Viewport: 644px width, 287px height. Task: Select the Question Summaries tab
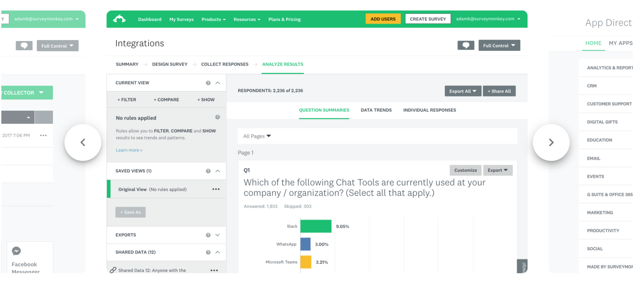tap(324, 110)
